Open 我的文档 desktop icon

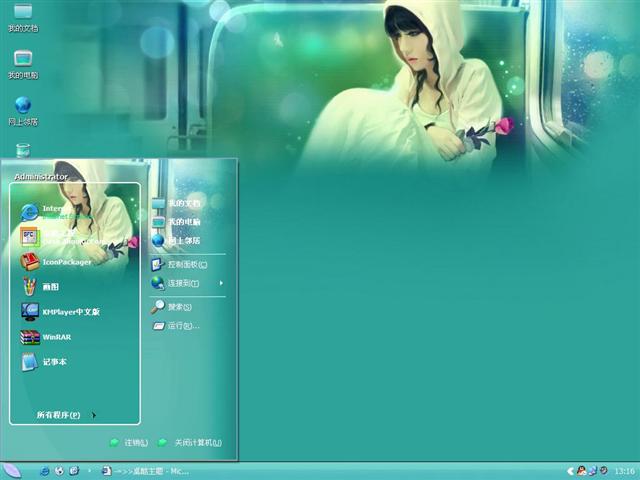23,18
